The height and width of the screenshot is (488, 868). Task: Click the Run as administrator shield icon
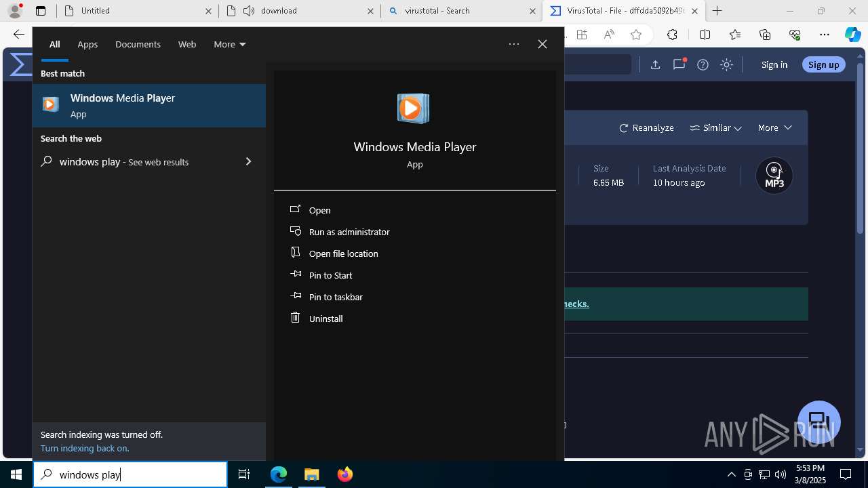coord(295,231)
